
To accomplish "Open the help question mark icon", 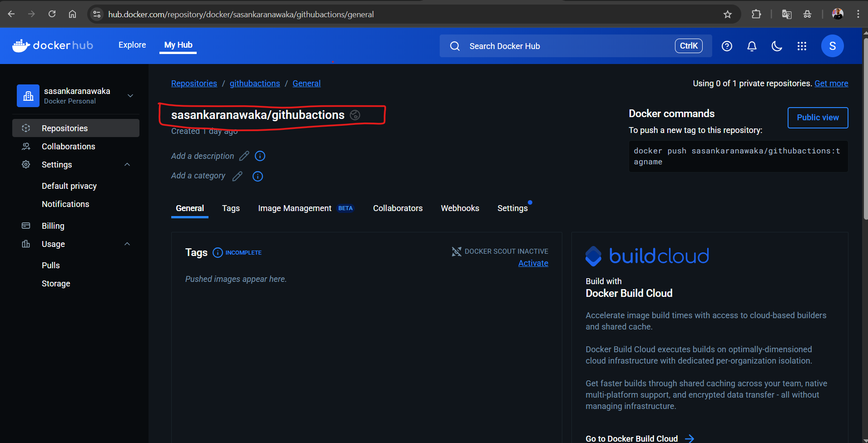I will coord(727,46).
